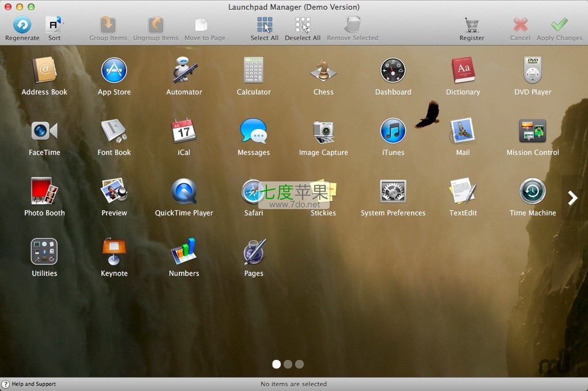Go to next page with right chevron
Viewport: 588px width, 391px height.
coord(572,198)
